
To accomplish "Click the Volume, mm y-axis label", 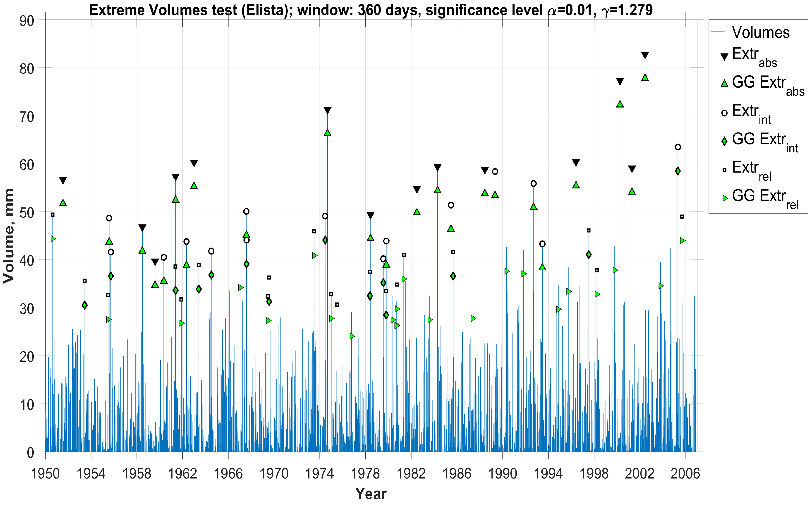I will pos(9,236).
